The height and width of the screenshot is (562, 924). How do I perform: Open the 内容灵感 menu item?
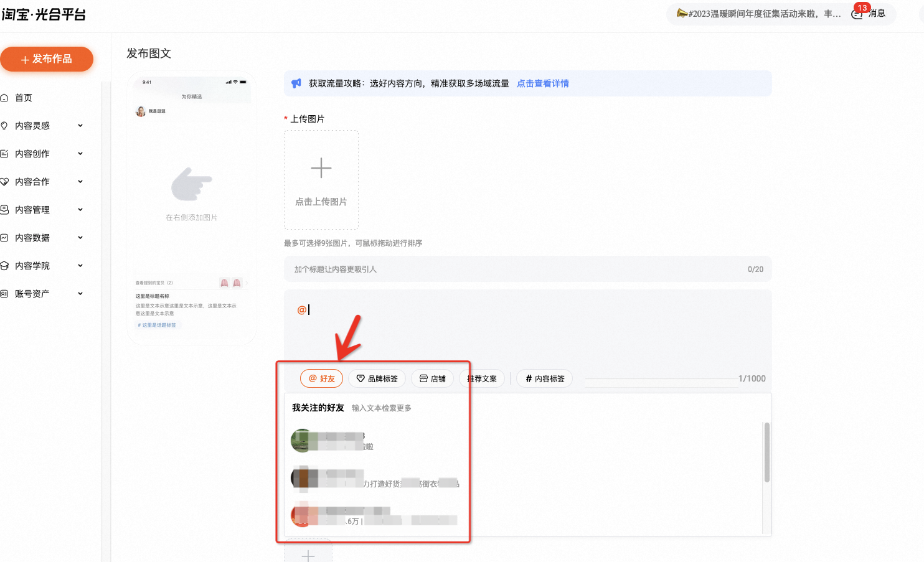click(x=32, y=126)
